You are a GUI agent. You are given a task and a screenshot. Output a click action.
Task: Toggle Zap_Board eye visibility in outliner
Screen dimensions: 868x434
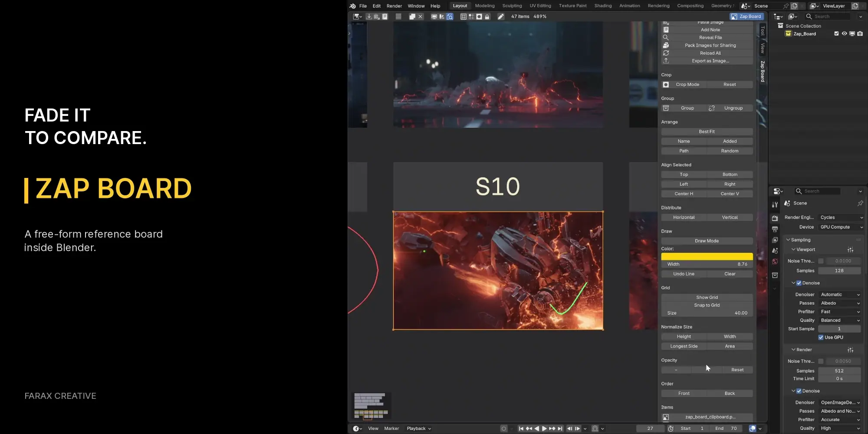pos(844,34)
